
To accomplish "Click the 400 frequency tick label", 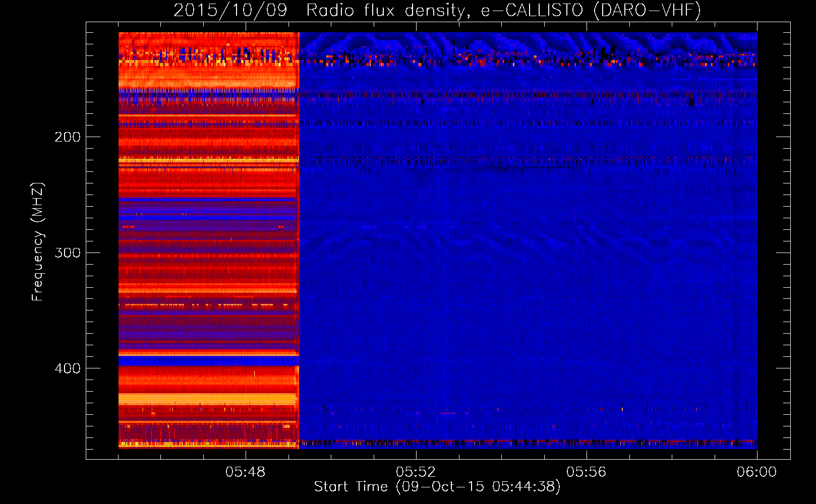I will [x=68, y=368].
